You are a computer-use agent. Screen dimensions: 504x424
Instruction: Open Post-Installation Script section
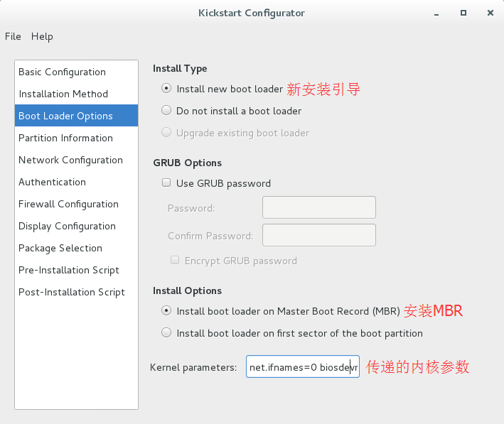77,292
